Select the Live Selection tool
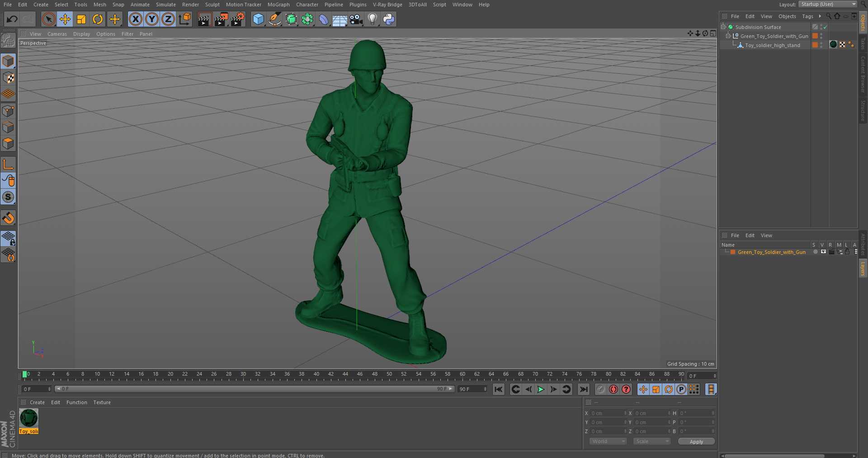 [48, 19]
